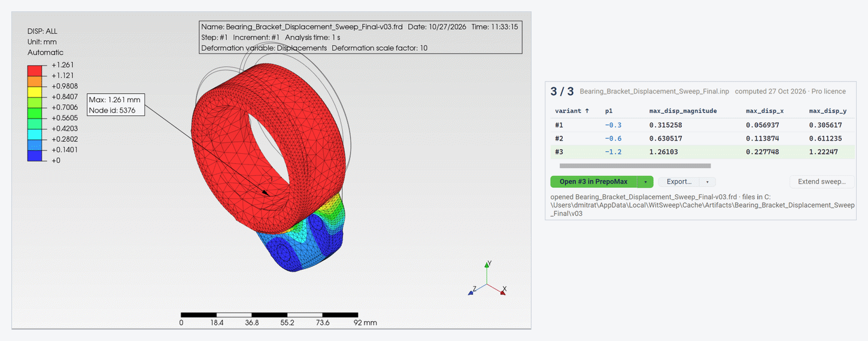Click the Open #3 in PrepoMax button

pos(593,181)
